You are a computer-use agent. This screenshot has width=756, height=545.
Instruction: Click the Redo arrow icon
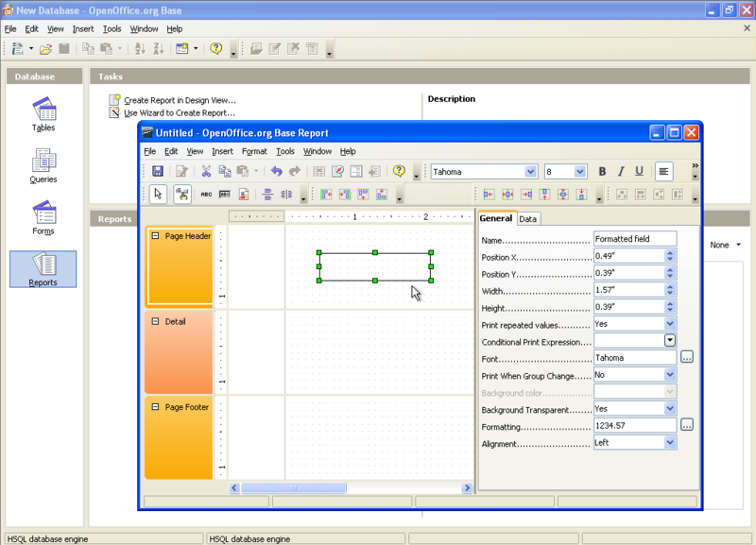(294, 171)
